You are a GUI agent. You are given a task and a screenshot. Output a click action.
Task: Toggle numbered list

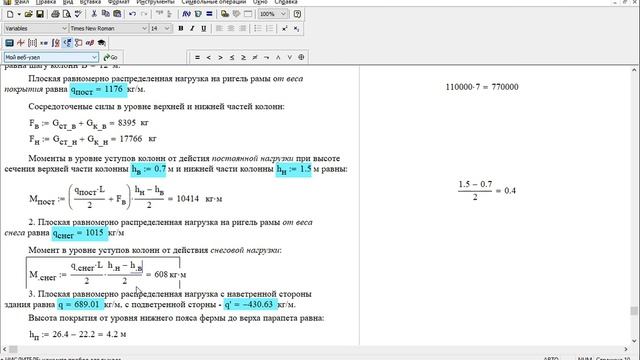tap(269, 29)
